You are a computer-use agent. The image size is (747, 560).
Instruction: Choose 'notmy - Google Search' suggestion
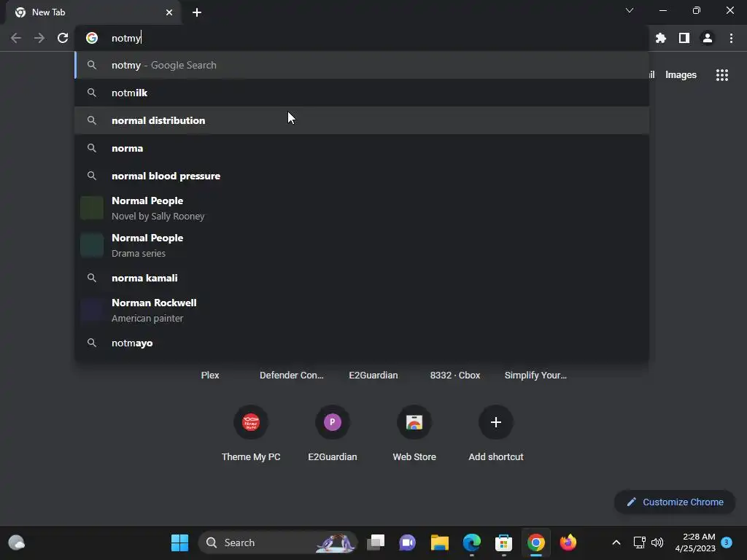click(x=362, y=65)
